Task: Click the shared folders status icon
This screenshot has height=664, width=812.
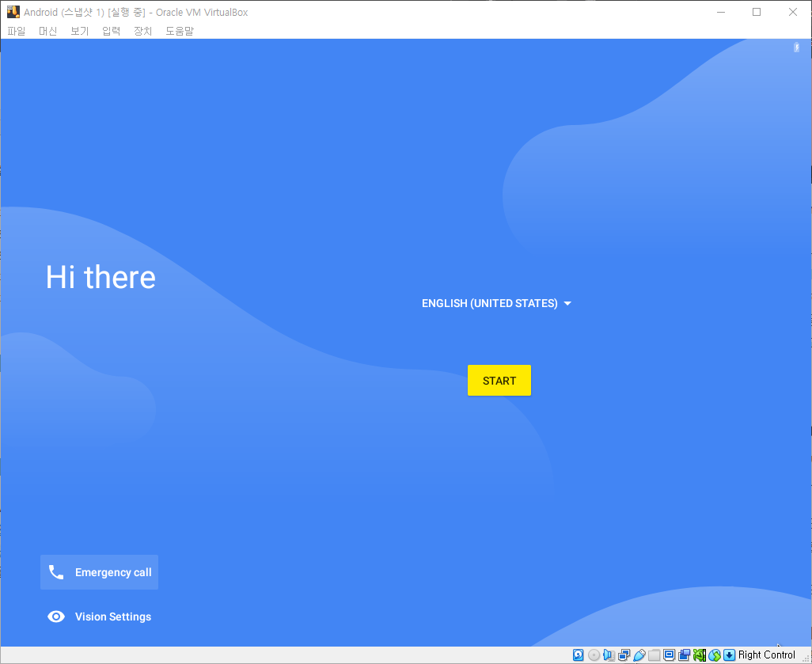Action: pyautogui.click(x=654, y=655)
